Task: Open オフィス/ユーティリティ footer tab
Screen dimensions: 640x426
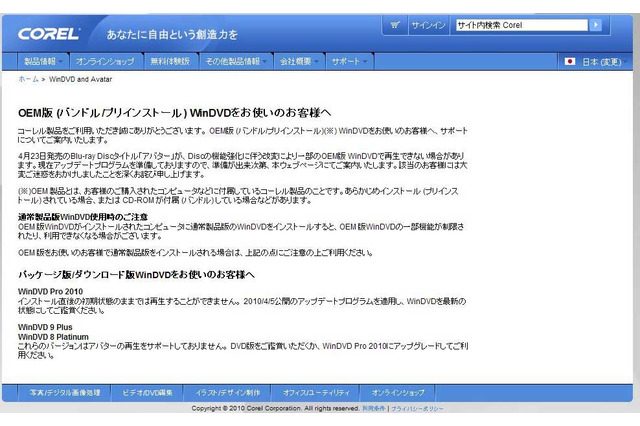Action: click(316, 393)
